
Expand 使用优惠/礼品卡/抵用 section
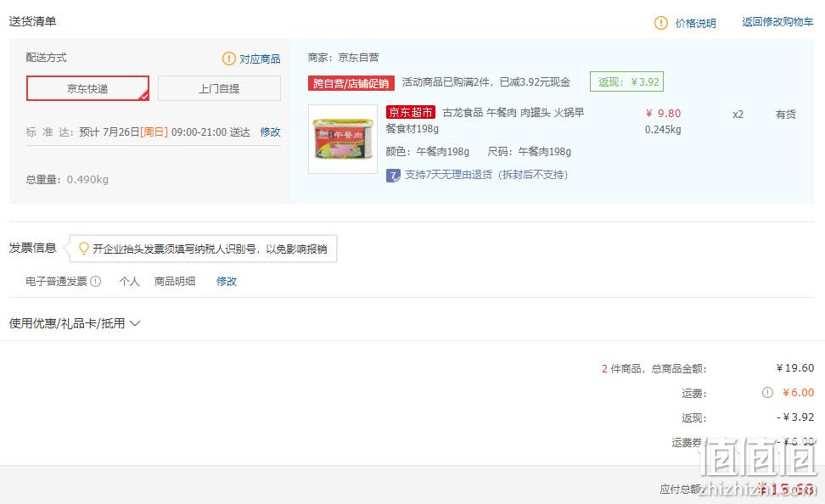click(75, 323)
